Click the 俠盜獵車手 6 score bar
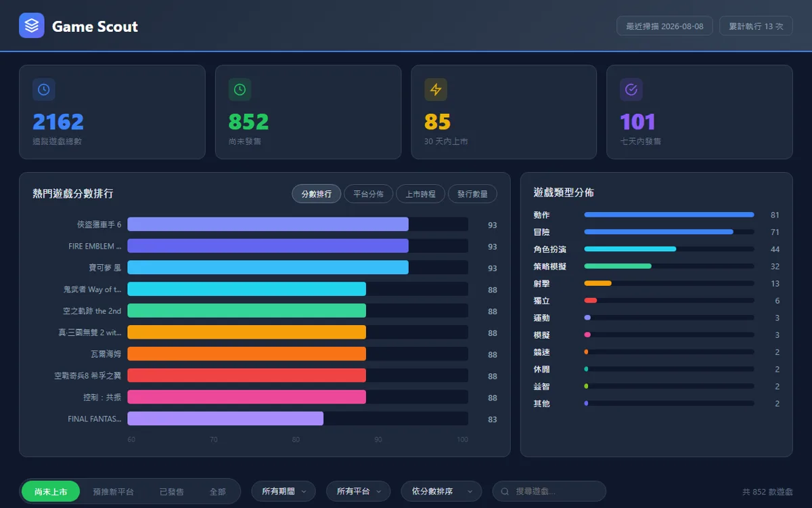The width and height of the screenshot is (812, 508). point(268,224)
